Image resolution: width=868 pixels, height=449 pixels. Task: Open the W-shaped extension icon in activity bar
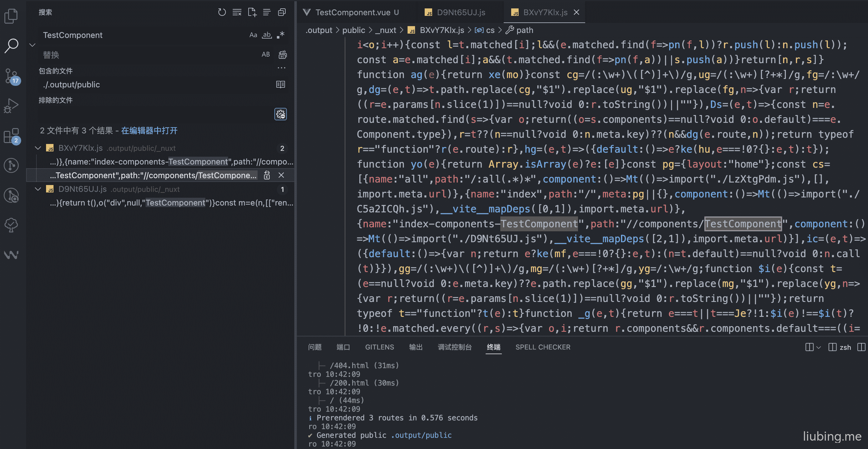[x=11, y=255]
